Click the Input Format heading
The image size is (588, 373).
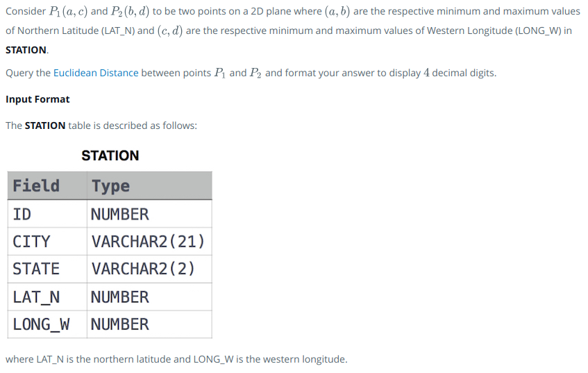pos(37,99)
